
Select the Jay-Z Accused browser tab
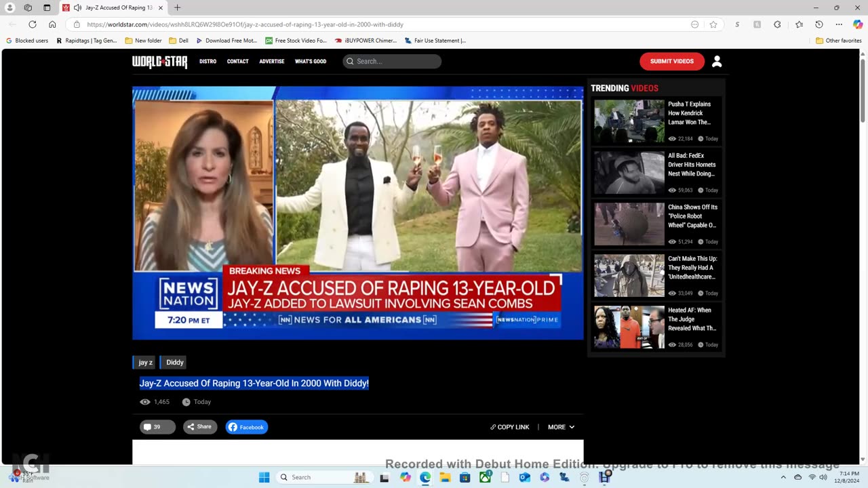click(x=113, y=7)
